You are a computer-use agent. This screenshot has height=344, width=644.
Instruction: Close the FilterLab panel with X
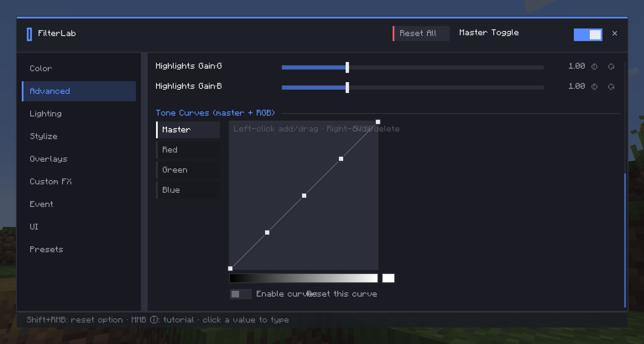point(614,33)
